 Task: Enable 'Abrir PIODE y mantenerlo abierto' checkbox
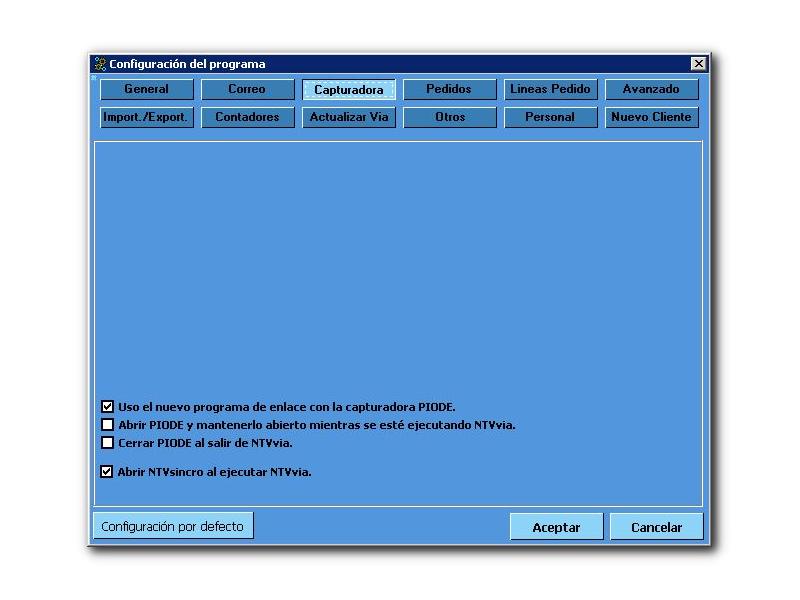tap(107, 424)
